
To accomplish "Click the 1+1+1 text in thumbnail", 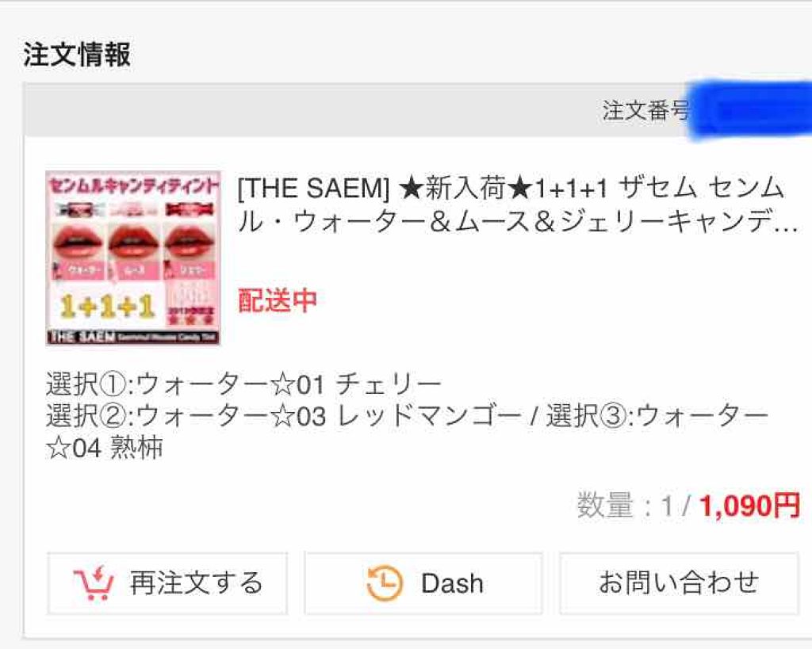I will [107, 307].
